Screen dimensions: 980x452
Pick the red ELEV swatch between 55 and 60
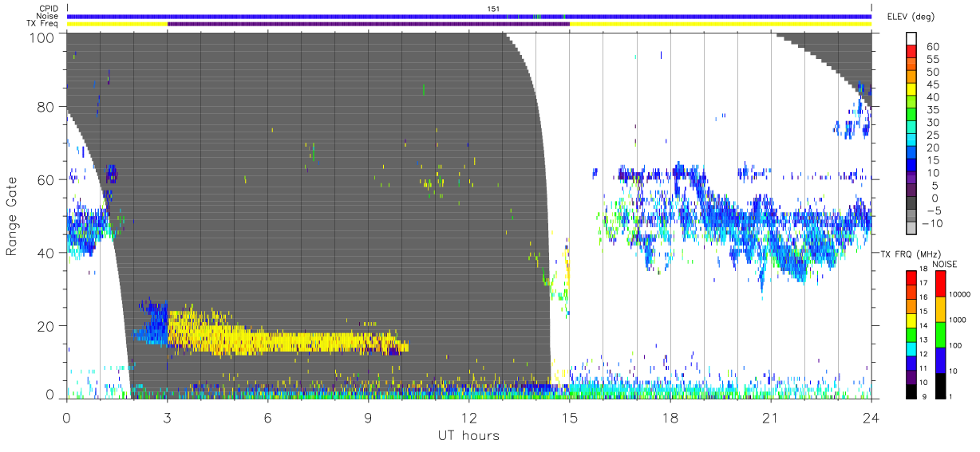911,53
